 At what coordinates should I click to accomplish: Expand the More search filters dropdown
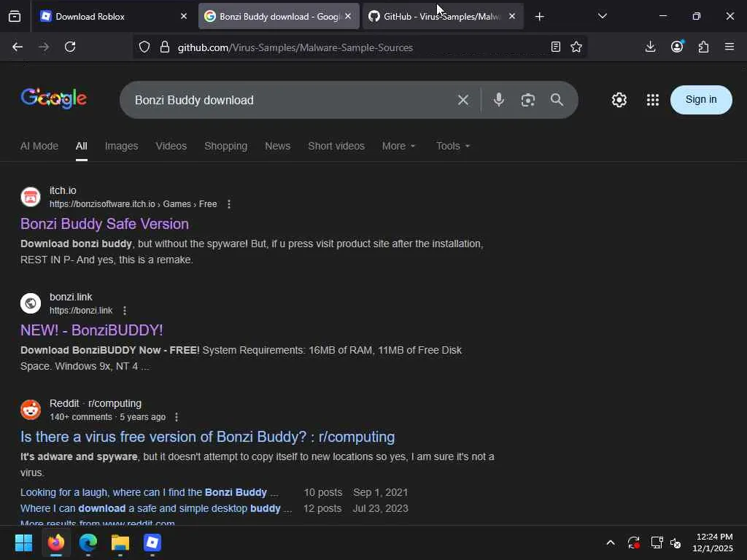point(399,146)
